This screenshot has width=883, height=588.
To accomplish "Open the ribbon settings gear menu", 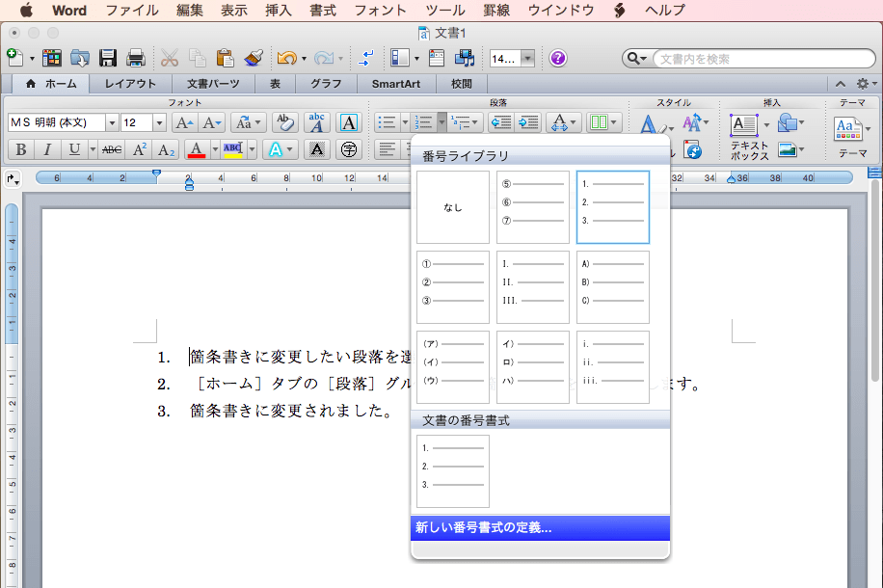I will coord(866,84).
